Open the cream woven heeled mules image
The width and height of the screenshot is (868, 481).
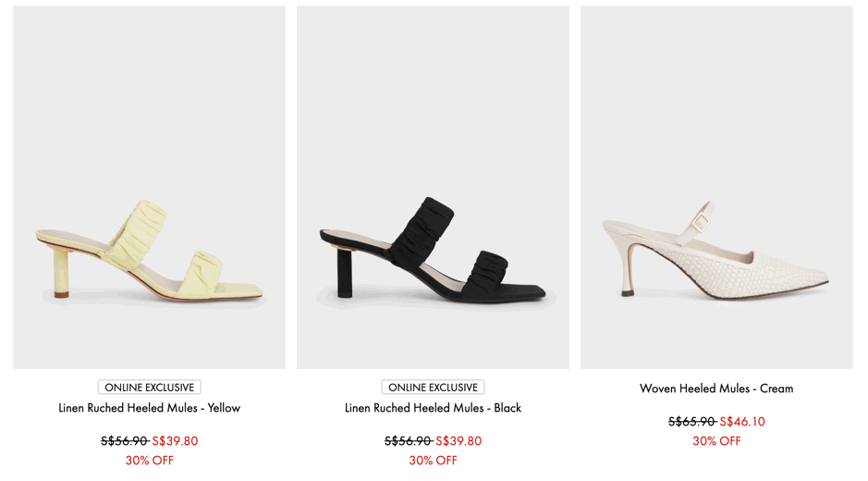click(716, 187)
